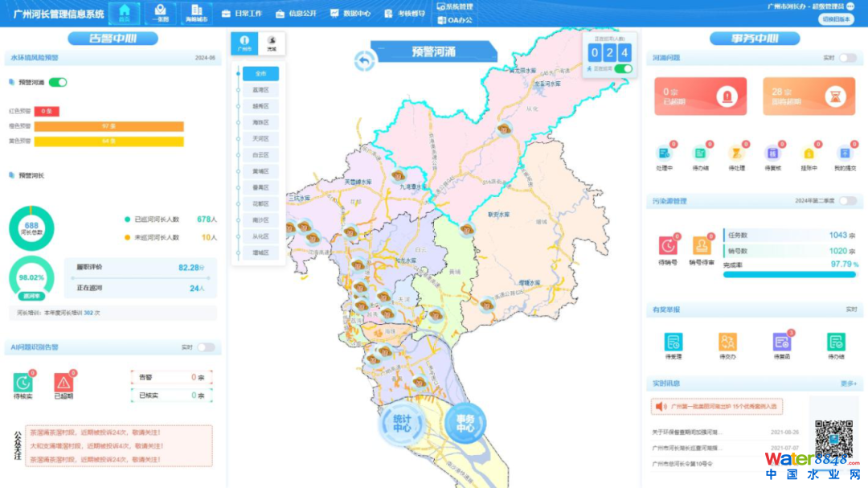Open the 待受理 report icon
868x488 pixels.
pos(673,342)
